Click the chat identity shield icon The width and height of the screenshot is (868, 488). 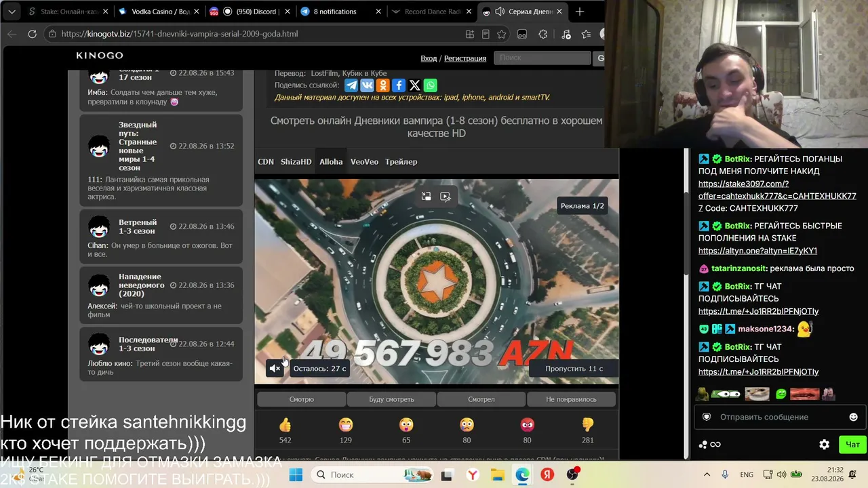[706, 417]
